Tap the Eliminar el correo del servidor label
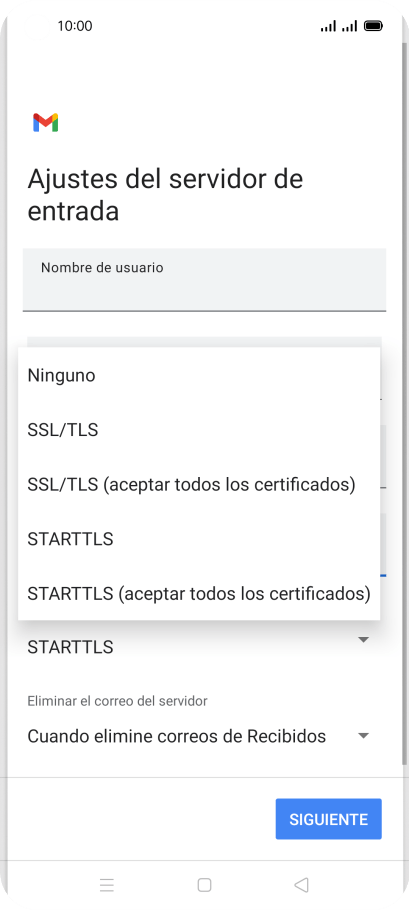409x910 pixels. pos(117,701)
